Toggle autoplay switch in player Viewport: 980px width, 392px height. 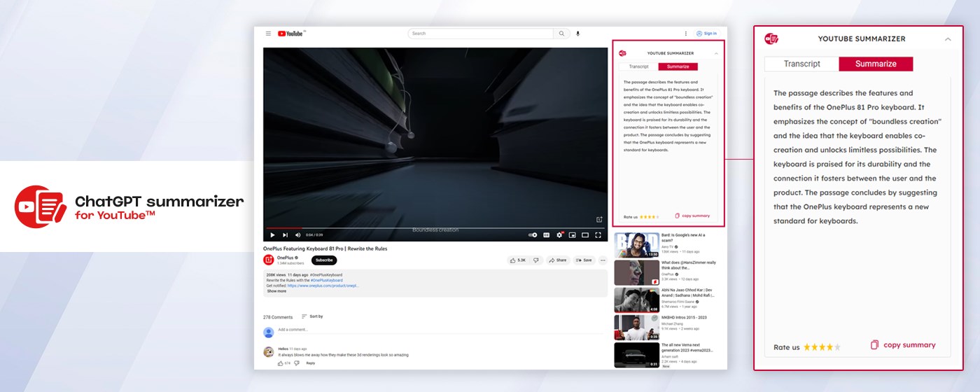tap(533, 235)
